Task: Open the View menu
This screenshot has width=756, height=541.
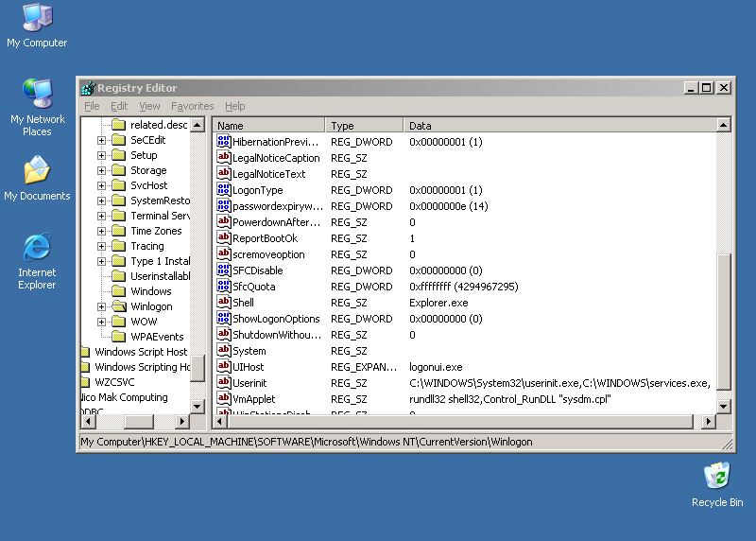Action: [x=149, y=106]
